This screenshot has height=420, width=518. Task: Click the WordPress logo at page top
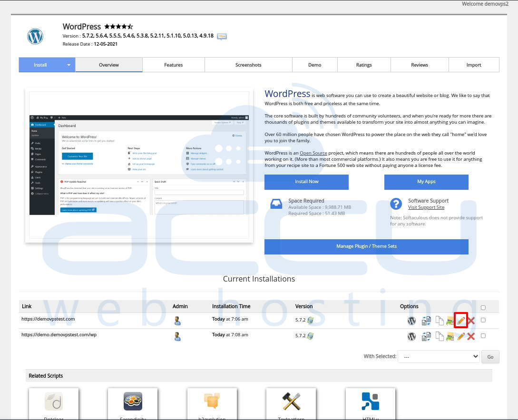pos(35,36)
